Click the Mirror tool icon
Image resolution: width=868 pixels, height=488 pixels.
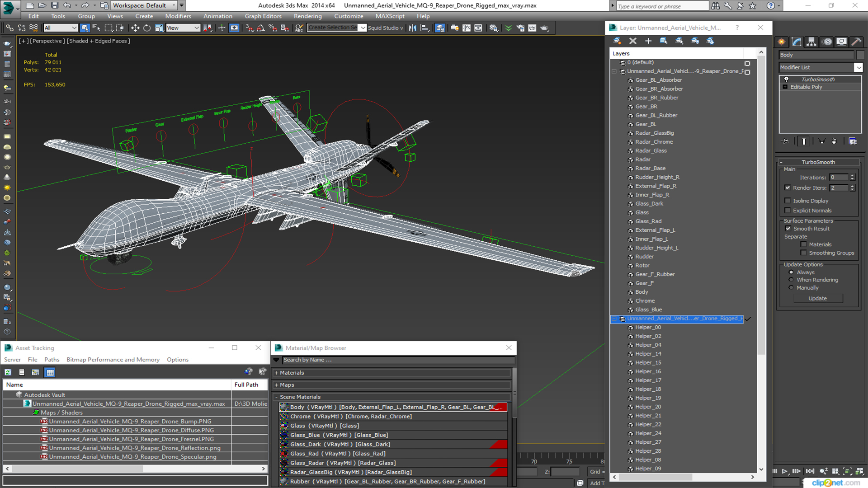[412, 28]
